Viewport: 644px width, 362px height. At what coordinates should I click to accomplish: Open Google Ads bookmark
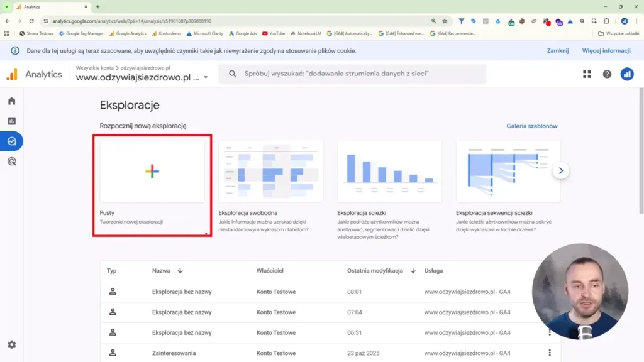pos(243,34)
